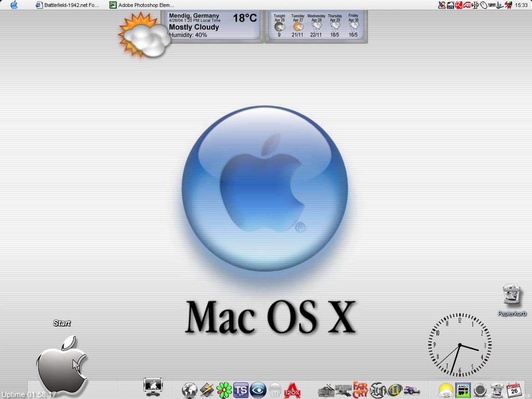Click the network connection tray icon
The width and height of the screenshot is (532, 399).
click(x=475, y=5)
